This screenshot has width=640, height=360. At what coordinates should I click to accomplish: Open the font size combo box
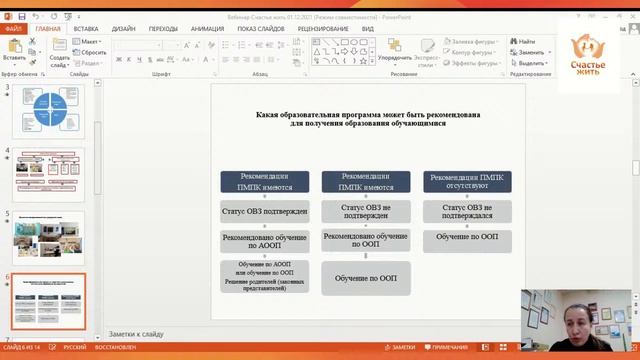[x=172, y=45]
